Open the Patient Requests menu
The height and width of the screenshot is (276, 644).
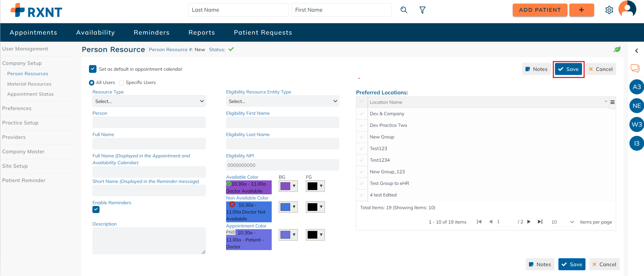[263, 32]
